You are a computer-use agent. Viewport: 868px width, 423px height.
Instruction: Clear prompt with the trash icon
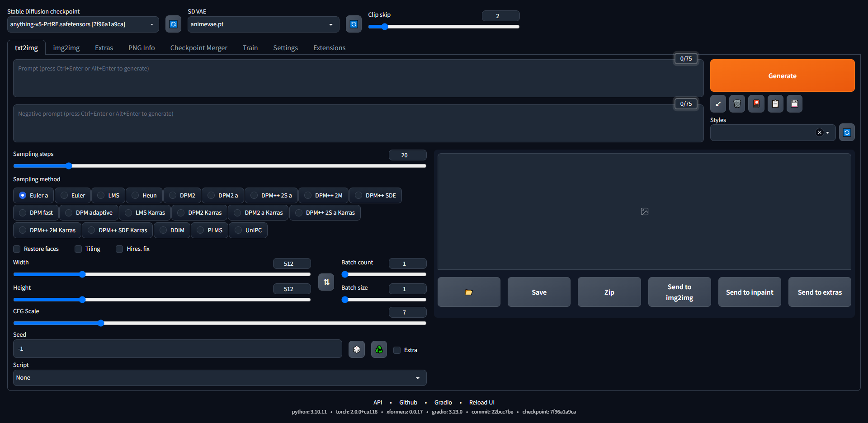tap(737, 104)
